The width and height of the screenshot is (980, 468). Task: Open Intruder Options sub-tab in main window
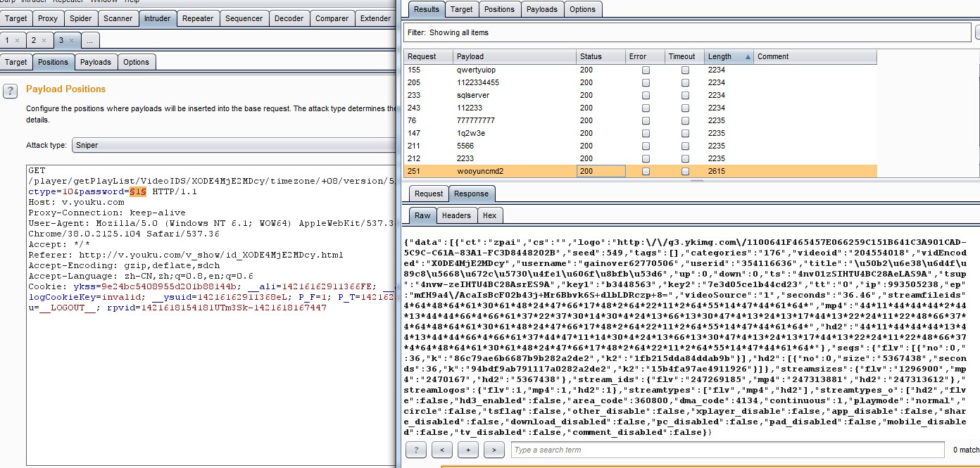pos(137,62)
